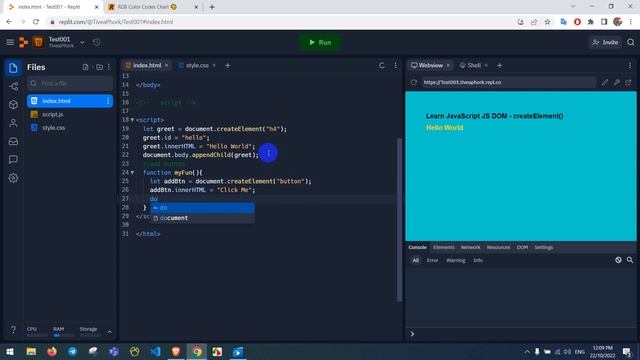Filter console by Error
Image resolution: width=640 pixels, height=360 pixels.
click(432, 260)
